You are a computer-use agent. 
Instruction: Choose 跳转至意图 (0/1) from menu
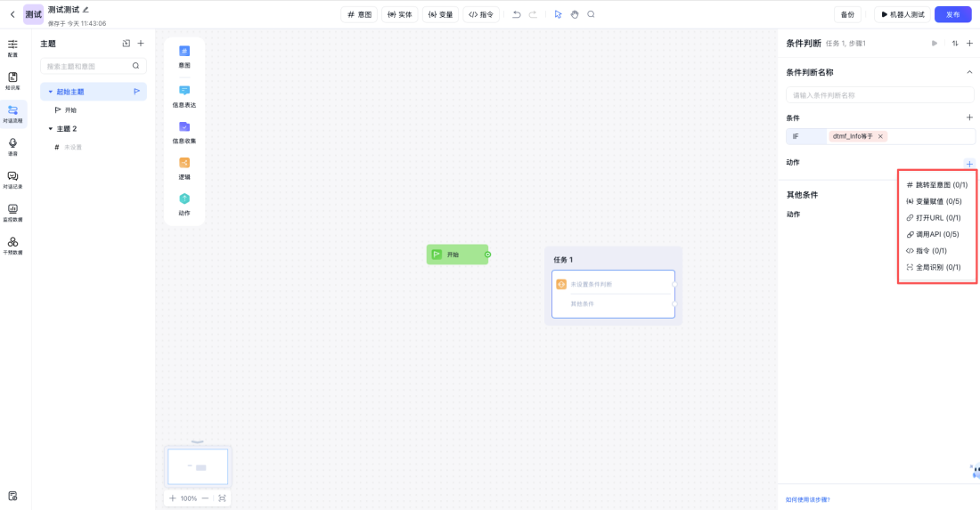[937, 185]
